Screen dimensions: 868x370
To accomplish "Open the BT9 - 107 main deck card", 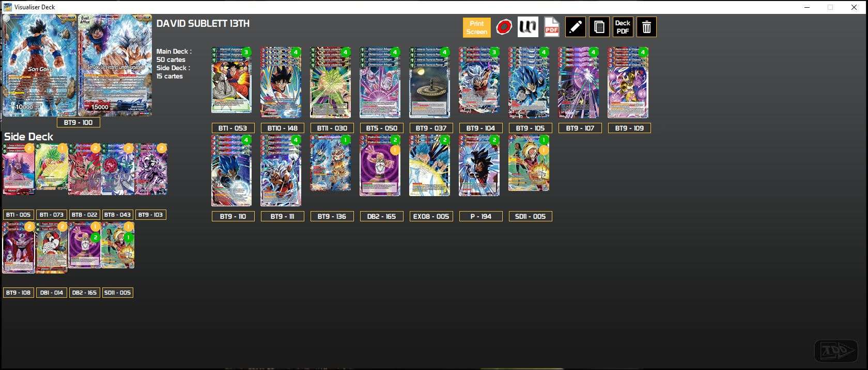I will [578, 83].
